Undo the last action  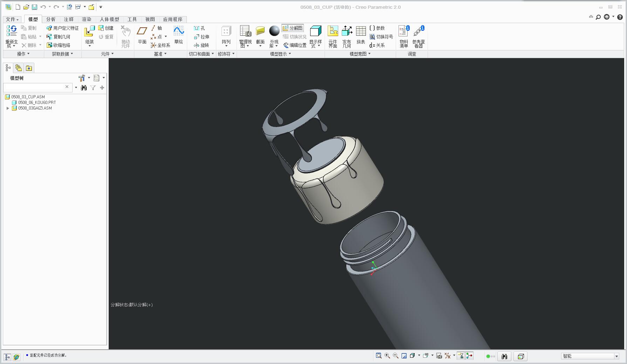click(43, 7)
